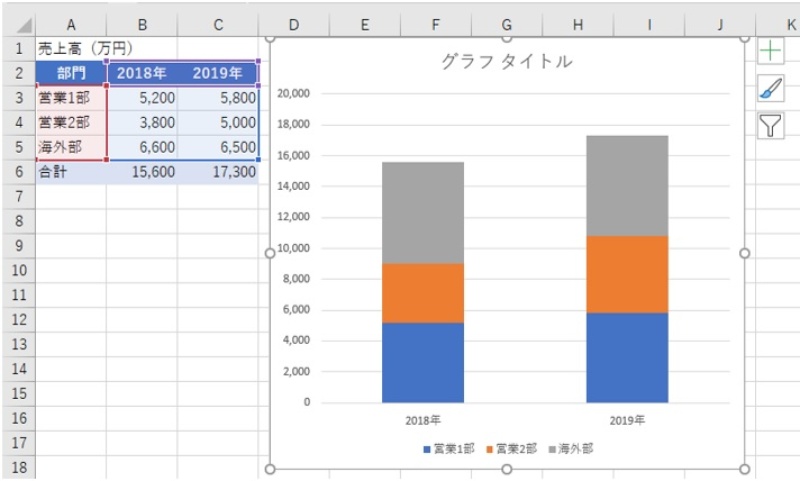This screenshot has width=800, height=481.
Task: Click the 合計 label cell
Action: click(71, 172)
